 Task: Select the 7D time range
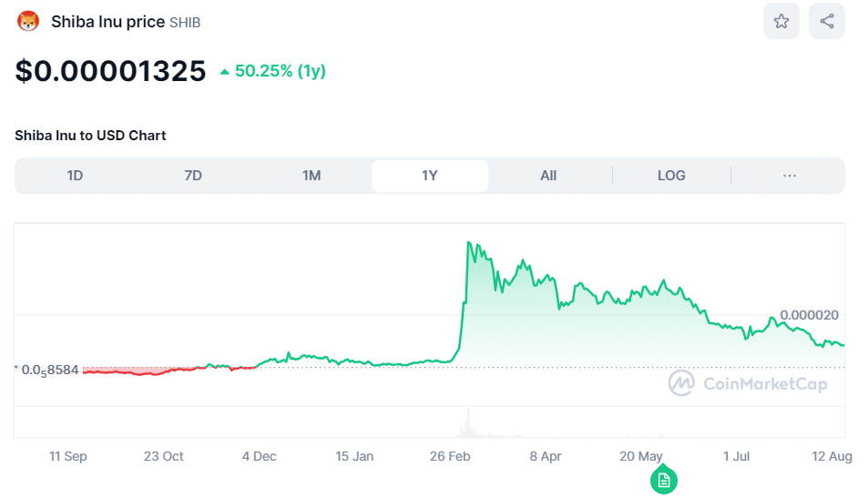(193, 176)
